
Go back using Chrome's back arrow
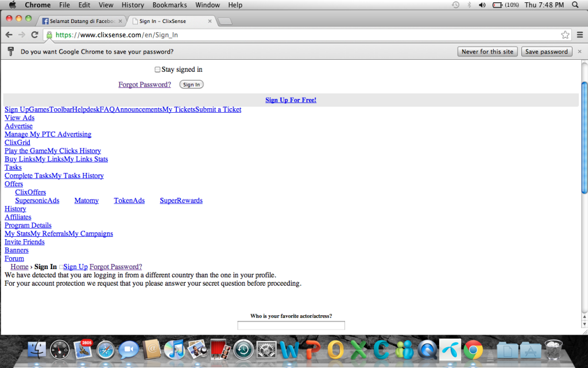point(9,35)
